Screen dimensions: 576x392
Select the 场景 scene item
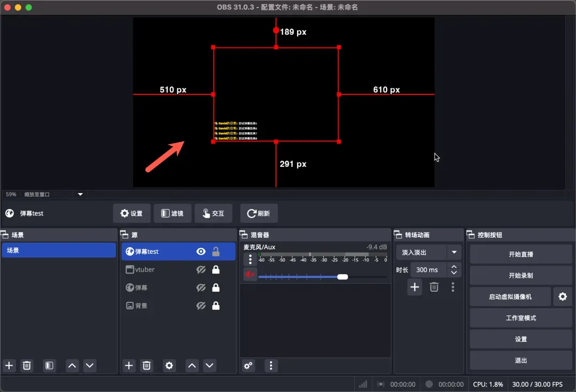(x=59, y=250)
